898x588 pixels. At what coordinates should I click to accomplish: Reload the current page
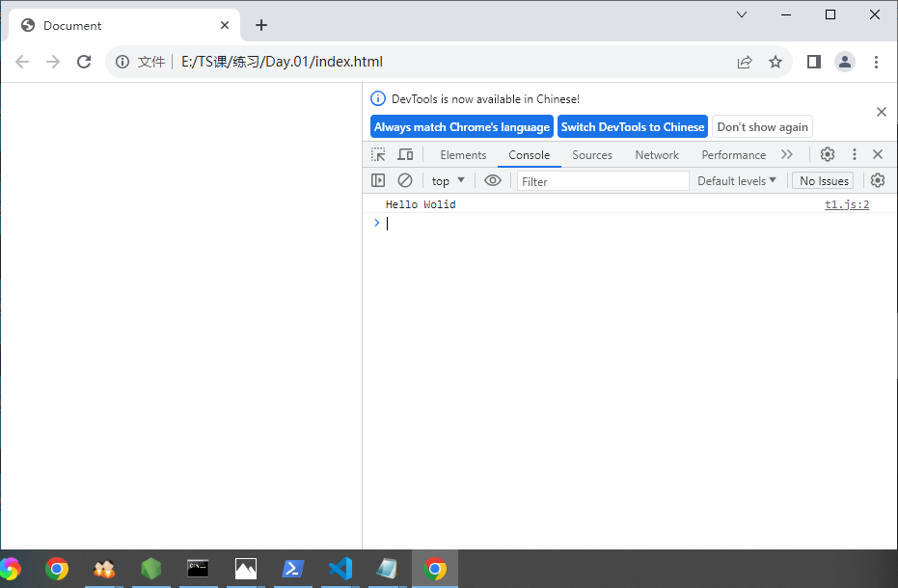[x=84, y=61]
